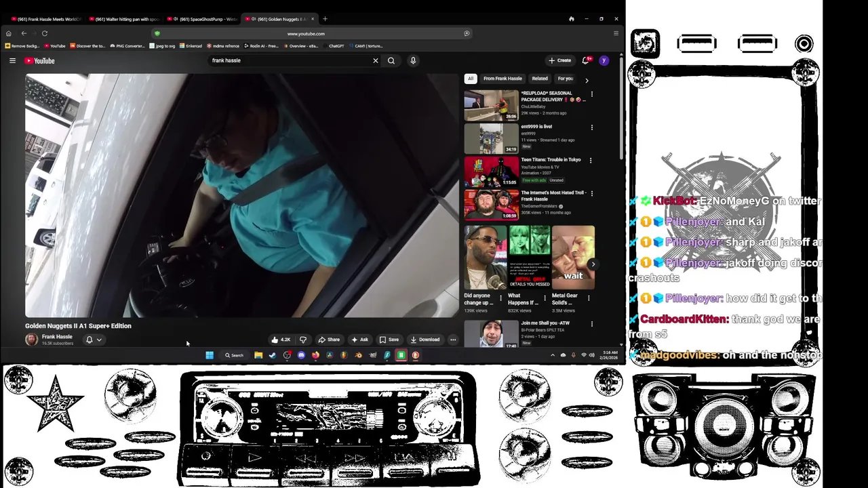Open the 'PNG Converter' bookmark
Screen dimensions: 868x488
[x=127, y=46]
